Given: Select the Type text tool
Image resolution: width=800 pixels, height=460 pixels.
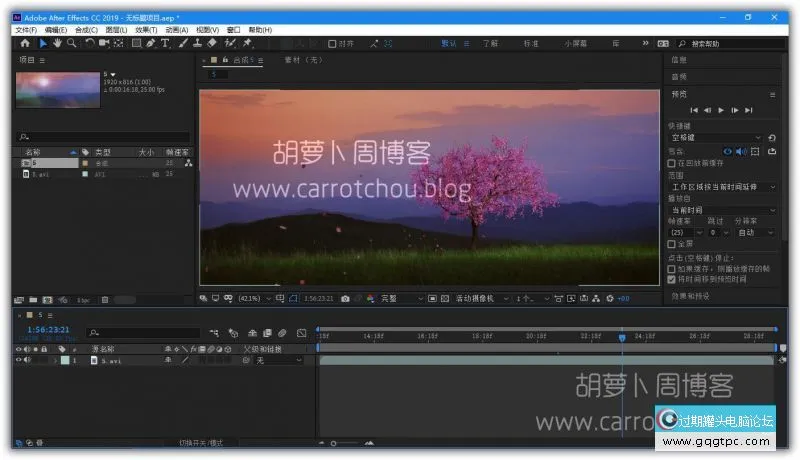Looking at the screenshot, I should [x=165, y=43].
